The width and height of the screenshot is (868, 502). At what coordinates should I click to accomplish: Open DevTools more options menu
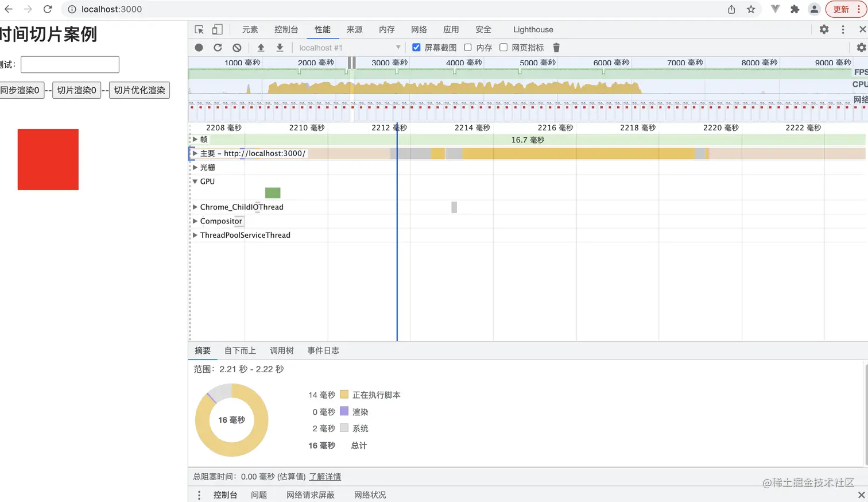click(843, 29)
